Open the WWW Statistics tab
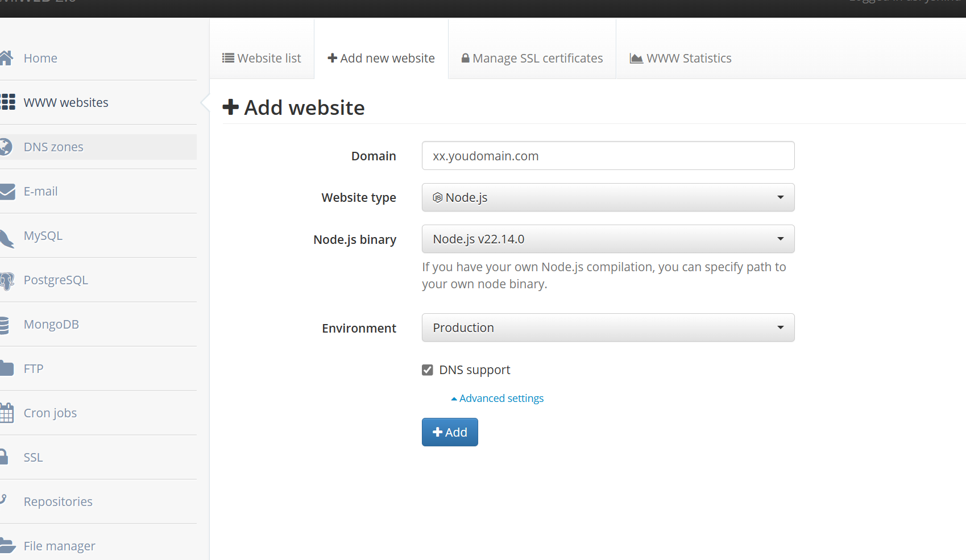This screenshot has width=966, height=560. tap(681, 58)
